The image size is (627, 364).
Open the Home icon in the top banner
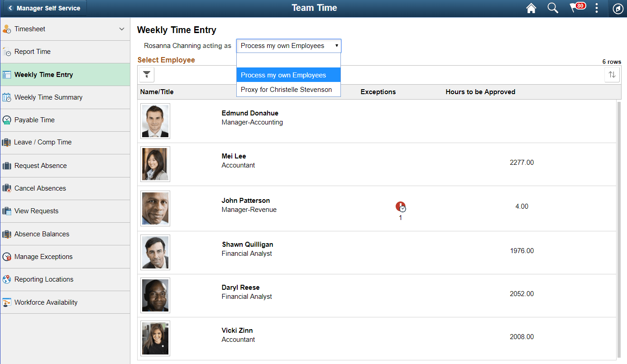tap(531, 8)
